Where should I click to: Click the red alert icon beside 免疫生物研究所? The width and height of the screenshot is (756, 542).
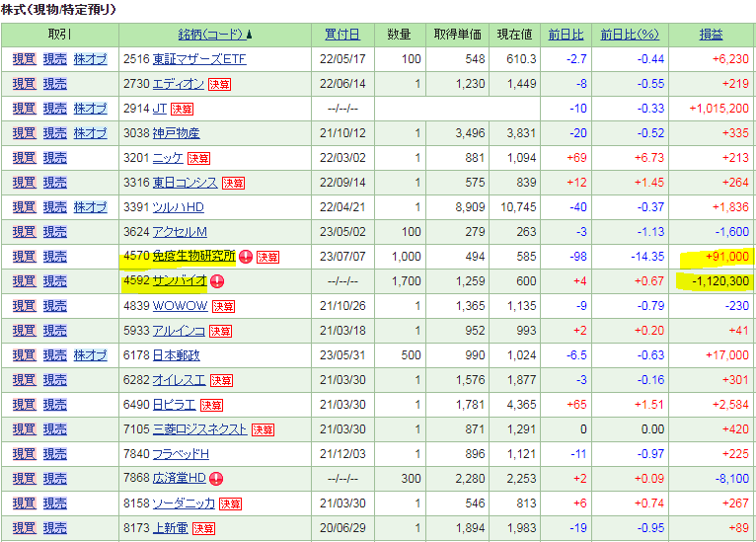pyautogui.click(x=246, y=257)
